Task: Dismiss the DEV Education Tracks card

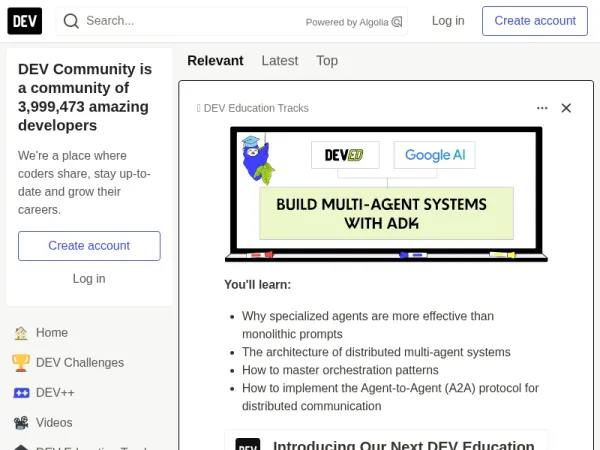Action: [566, 108]
